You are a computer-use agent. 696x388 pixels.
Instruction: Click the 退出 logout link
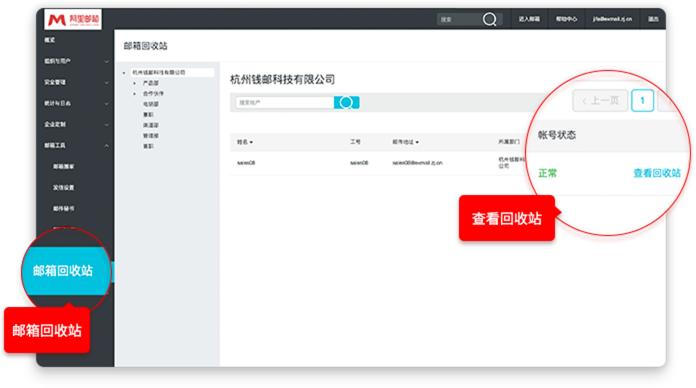coord(653,19)
